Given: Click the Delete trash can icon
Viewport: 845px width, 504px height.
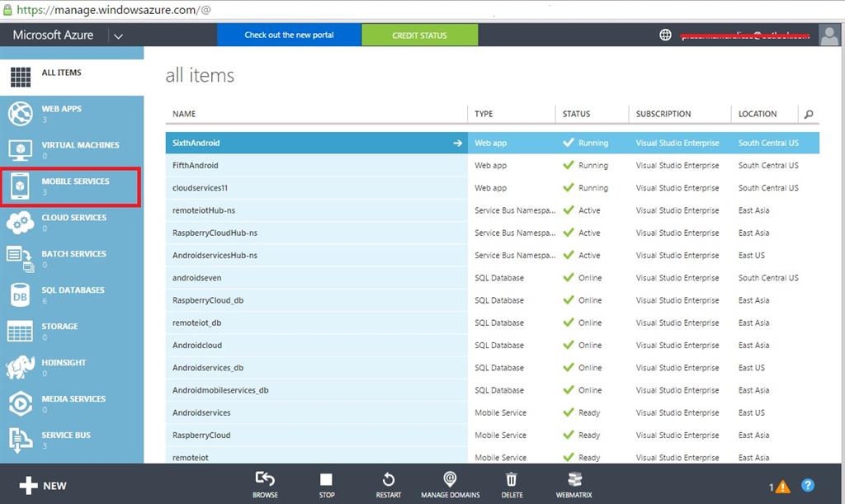Looking at the screenshot, I should [x=512, y=479].
